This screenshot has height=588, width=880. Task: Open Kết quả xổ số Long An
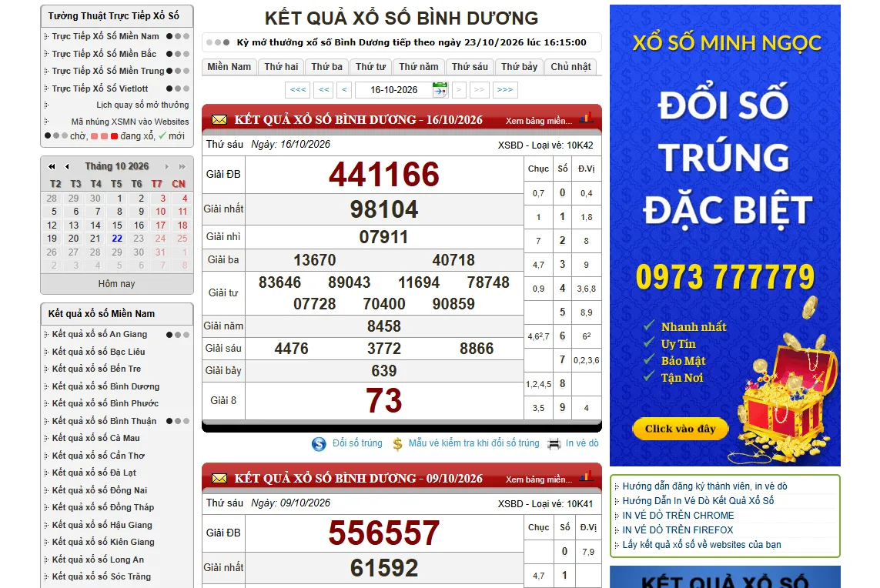click(98, 560)
